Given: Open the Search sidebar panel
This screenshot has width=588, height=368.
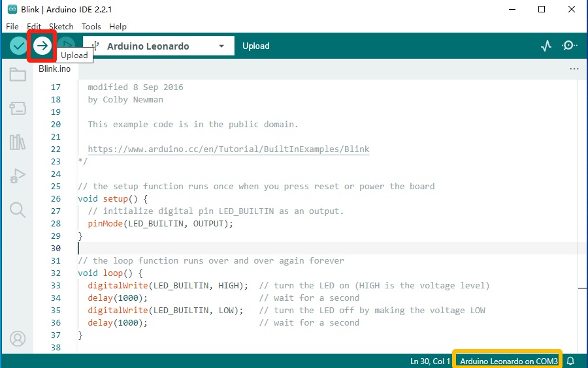Looking at the screenshot, I should pos(18,210).
